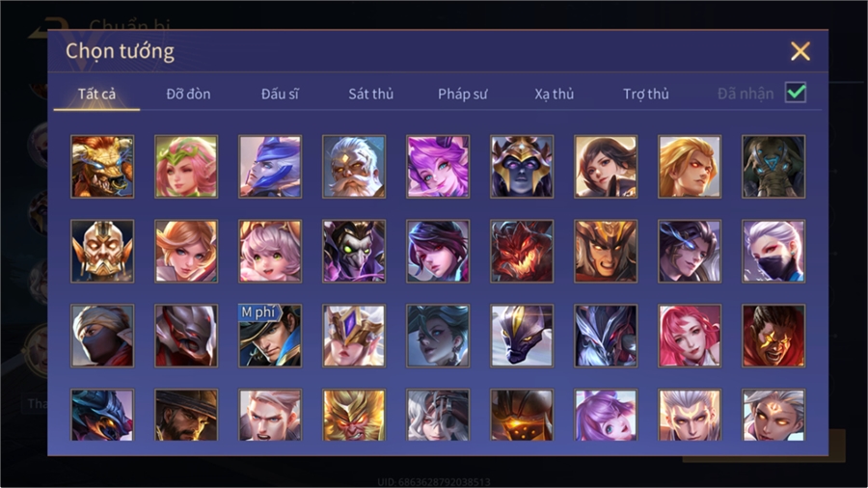868x488 pixels.
Task: Pick the golden monkey king hero portrait
Action: 354,415
